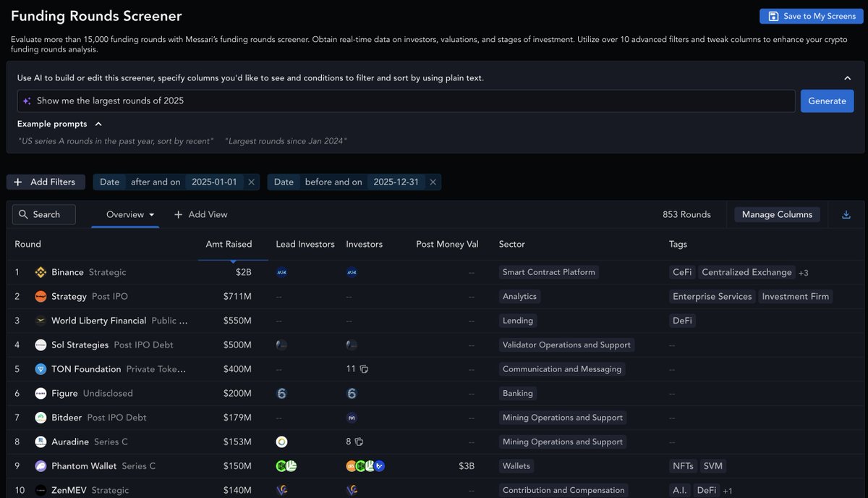Image resolution: width=868 pixels, height=498 pixels.
Task: Click the Banking sector tag
Action: point(518,394)
